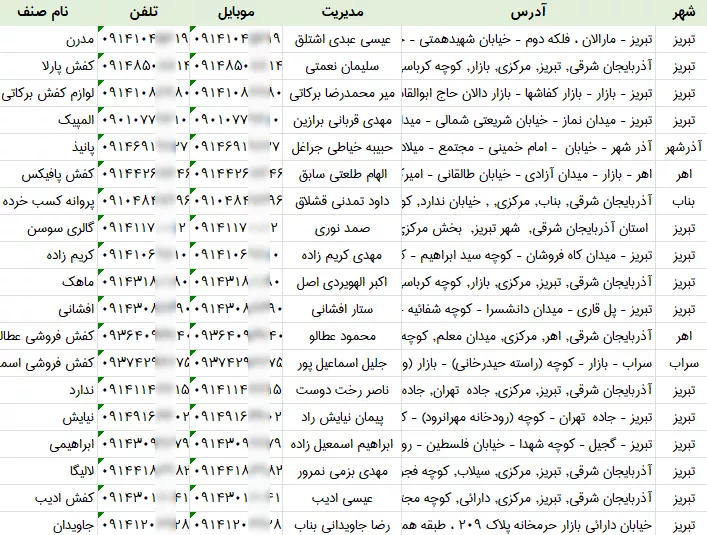
Task: Select the cell رضا جاویدانی بناب
Action: (342, 525)
